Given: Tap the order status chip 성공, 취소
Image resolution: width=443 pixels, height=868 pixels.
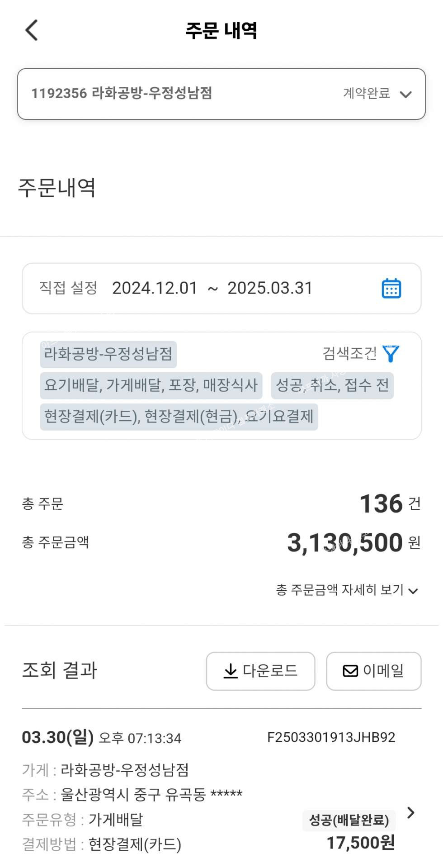Looking at the screenshot, I should point(332,385).
